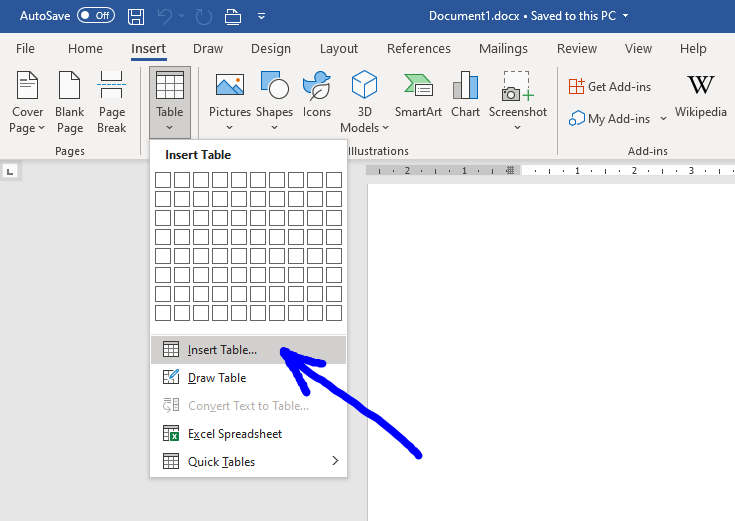Click the Page Break icon
Screen dimensions: 735x521
[x=112, y=102]
